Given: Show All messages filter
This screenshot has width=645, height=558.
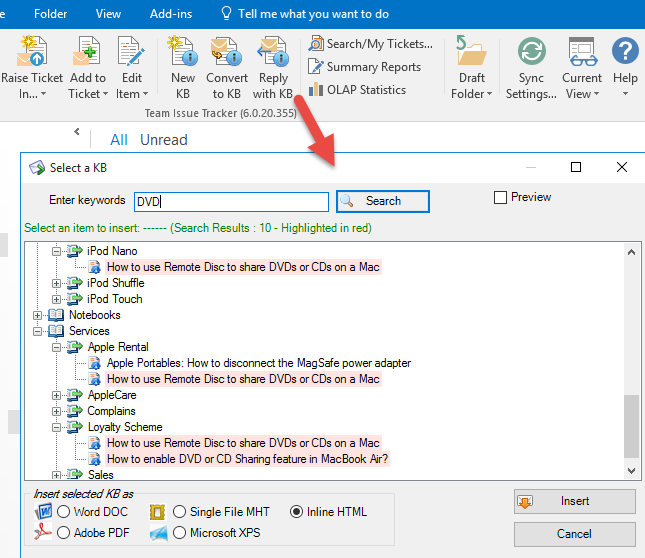Looking at the screenshot, I should coord(118,140).
